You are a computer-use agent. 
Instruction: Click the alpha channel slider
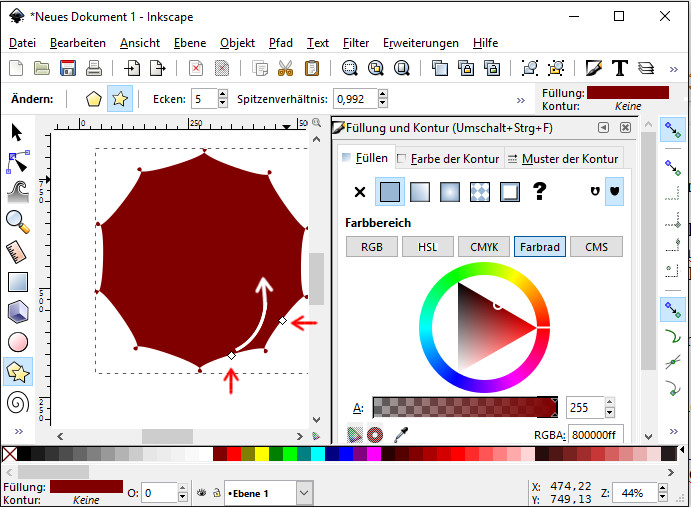click(464, 407)
